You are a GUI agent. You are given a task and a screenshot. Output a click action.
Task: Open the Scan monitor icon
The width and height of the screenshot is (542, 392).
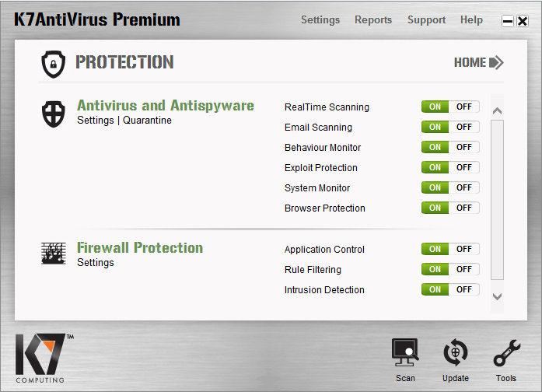point(405,352)
